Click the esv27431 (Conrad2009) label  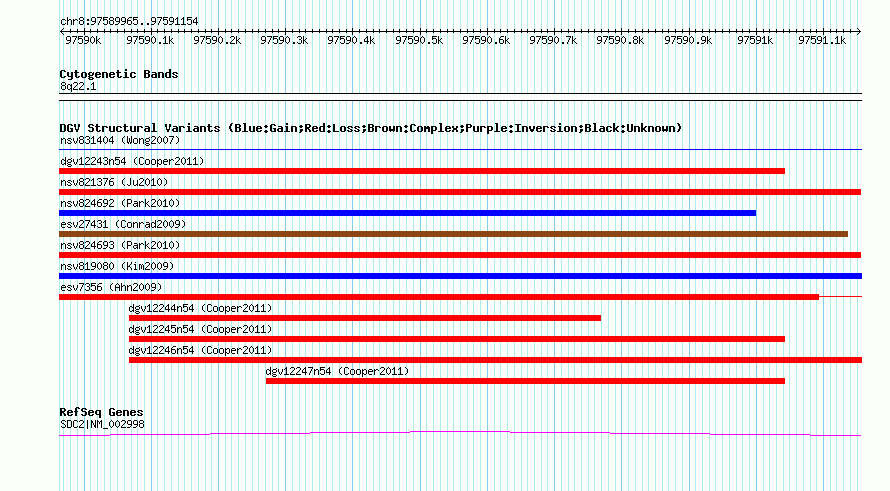click(x=123, y=224)
